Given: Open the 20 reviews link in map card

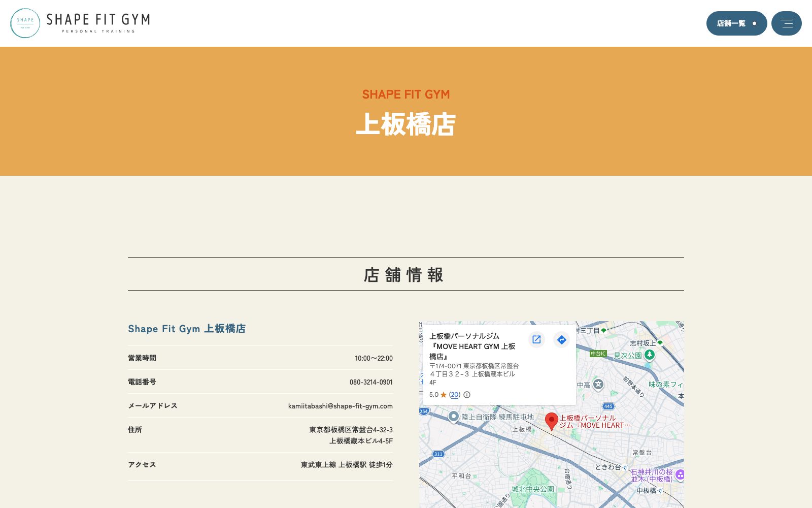Looking at the screenshot, I should tap(455, 395).
